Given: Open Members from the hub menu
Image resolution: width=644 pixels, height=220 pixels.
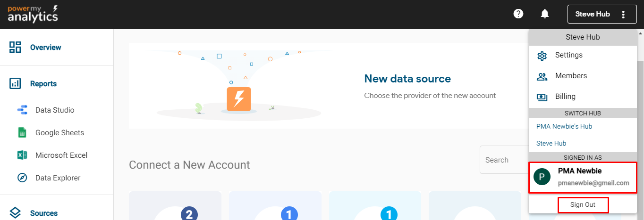Looking at the screenshot, I should tap(571, 76).
